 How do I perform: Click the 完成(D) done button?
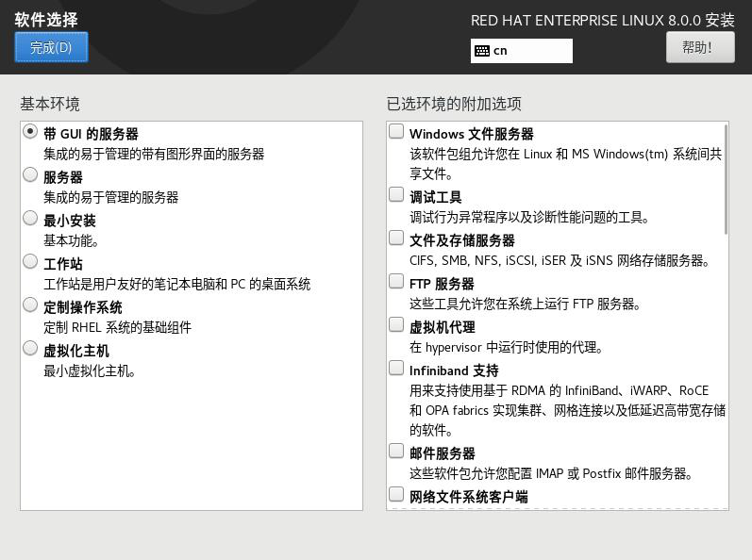[x=51, y=47]
